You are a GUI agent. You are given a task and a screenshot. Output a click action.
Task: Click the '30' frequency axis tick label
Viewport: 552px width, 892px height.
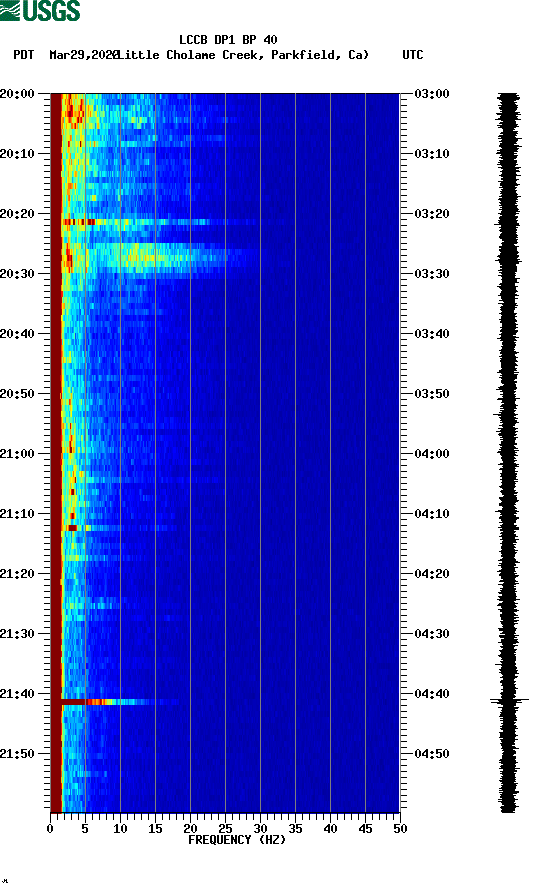(x=260, y=829)
